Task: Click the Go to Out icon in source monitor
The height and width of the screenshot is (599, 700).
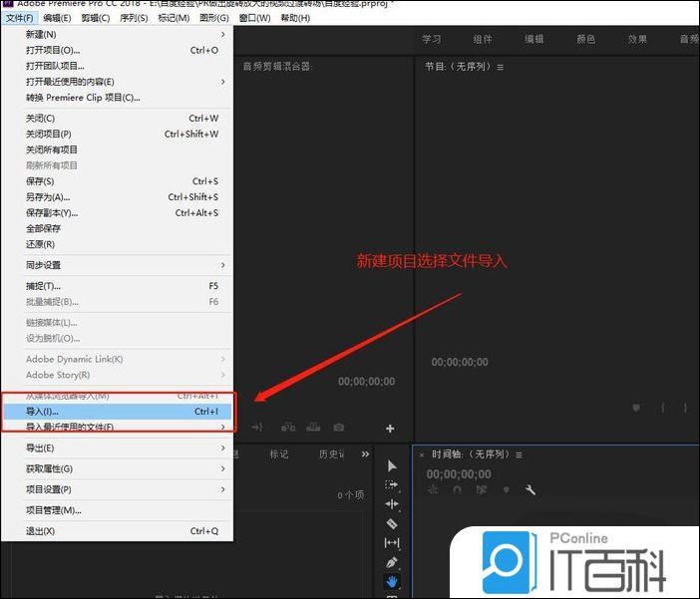Action: tap(257, 428)
